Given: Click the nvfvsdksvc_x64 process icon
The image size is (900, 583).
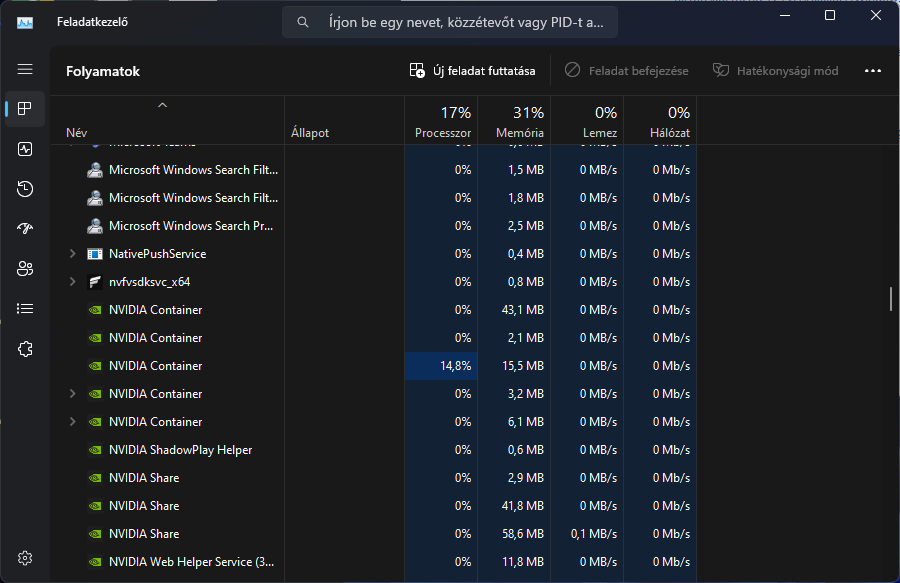Looking at the screenshot, I should (95, 282).
